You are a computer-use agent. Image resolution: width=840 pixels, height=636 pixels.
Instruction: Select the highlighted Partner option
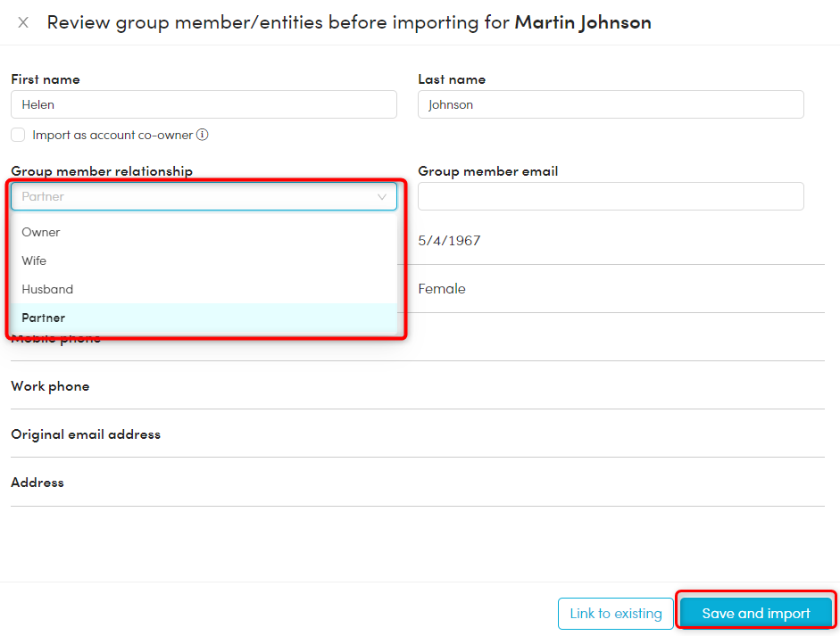tap(44, 318)
